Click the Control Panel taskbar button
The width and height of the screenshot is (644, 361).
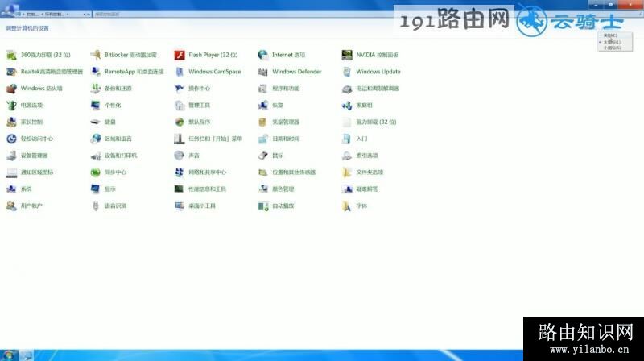(x=27, y=355)
